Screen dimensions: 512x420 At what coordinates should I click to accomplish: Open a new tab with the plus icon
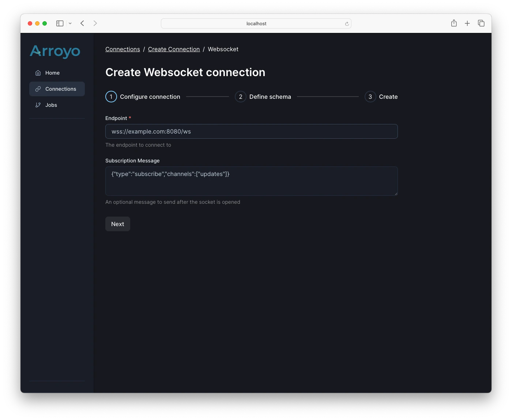tap(467, 23)
